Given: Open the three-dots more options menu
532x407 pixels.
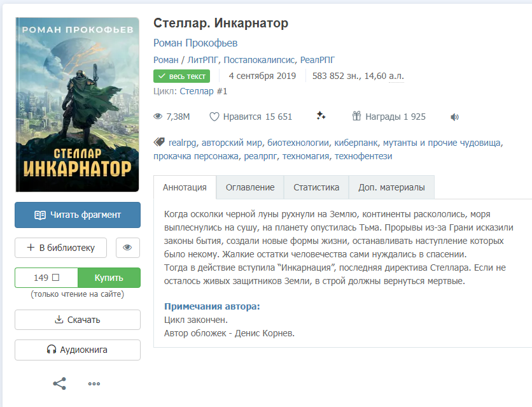Looking at the screenshot, I should tap(94, 384).
